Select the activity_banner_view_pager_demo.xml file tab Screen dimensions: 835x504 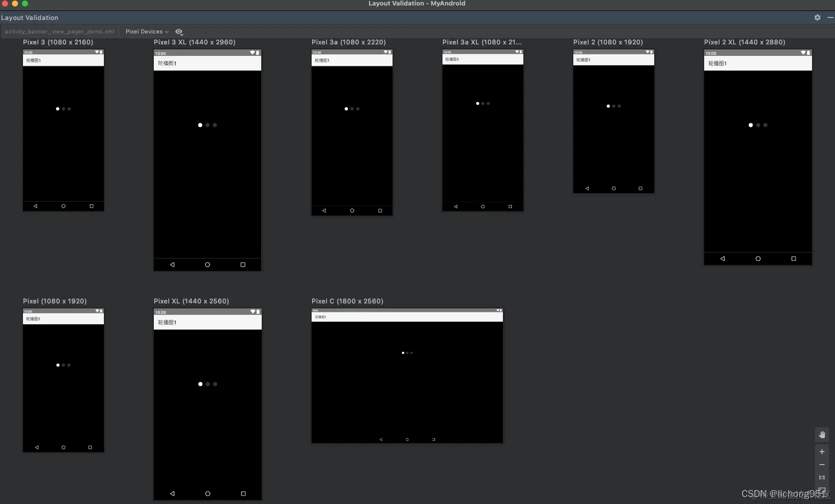click(59, 31)
